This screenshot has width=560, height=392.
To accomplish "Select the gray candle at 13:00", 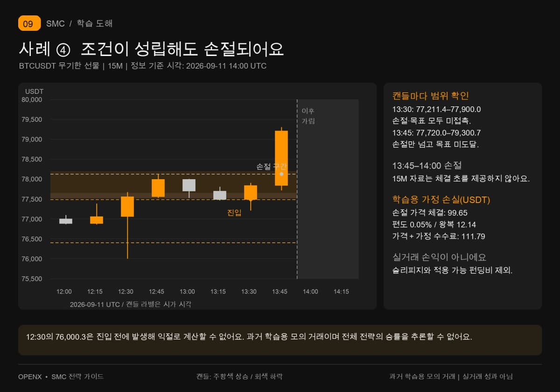I will pos(189,185).
